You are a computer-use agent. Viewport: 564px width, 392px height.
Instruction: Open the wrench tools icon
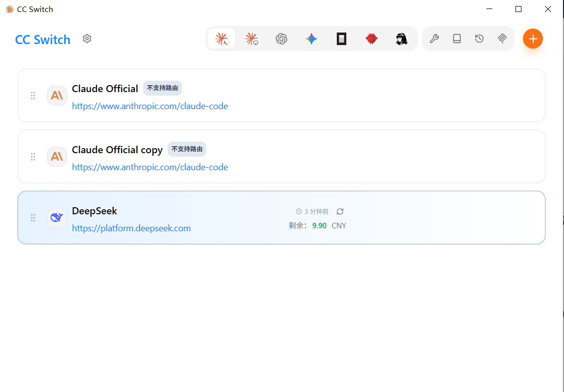[434, 39]
